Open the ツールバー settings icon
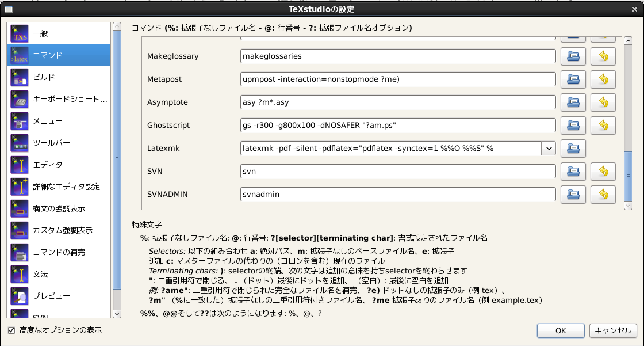This screenshot has height=346, width=644. pos(20,143)
